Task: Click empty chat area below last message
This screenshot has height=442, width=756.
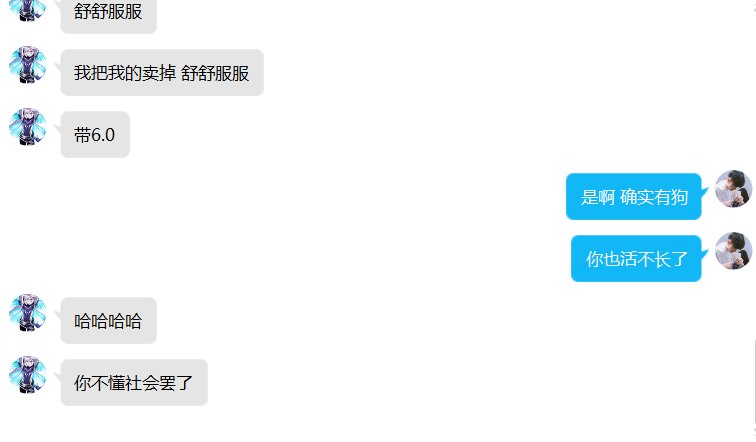Action: click(x=376, y=424)
